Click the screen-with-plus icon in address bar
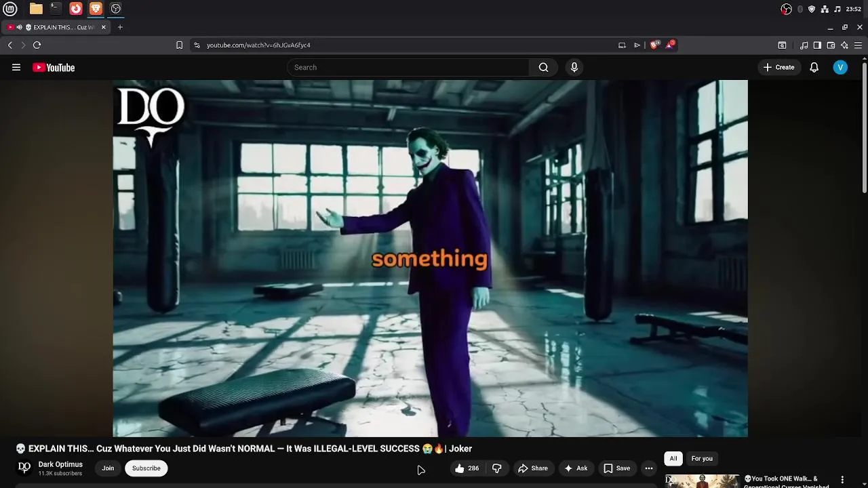 click(x=622, y=45)
